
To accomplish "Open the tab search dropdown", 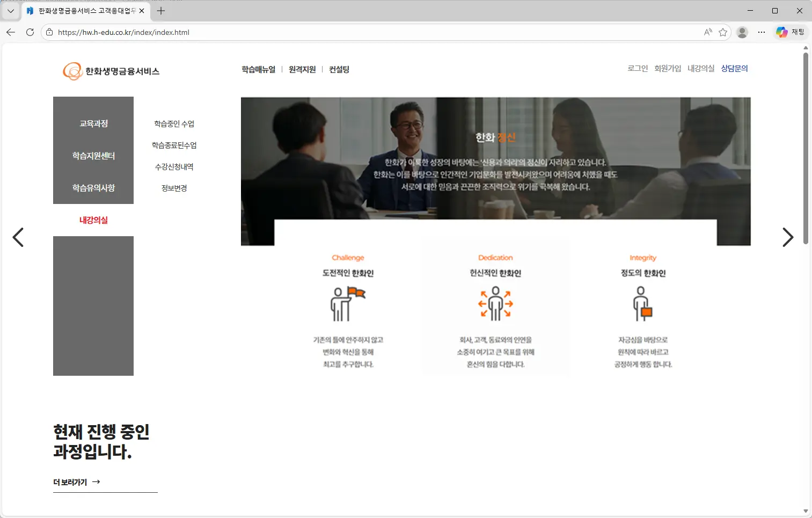I will (x=10, y=11).
